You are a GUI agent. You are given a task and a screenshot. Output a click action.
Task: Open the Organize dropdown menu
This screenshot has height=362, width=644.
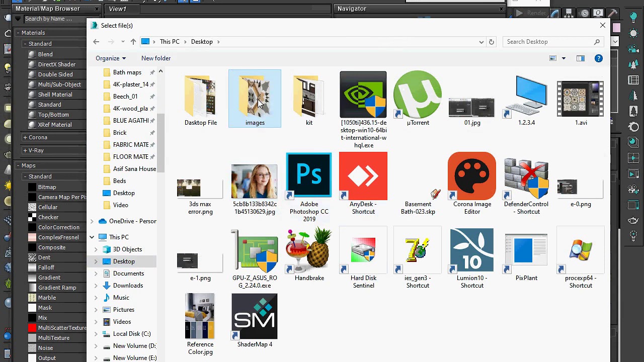coord(111,58)
